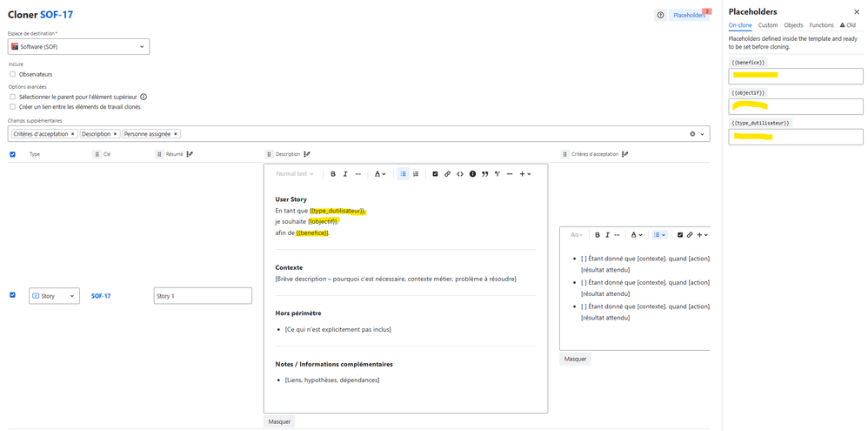Remove Description tag from additional fields
Viewport: 868px width, 431px height.
115,134
